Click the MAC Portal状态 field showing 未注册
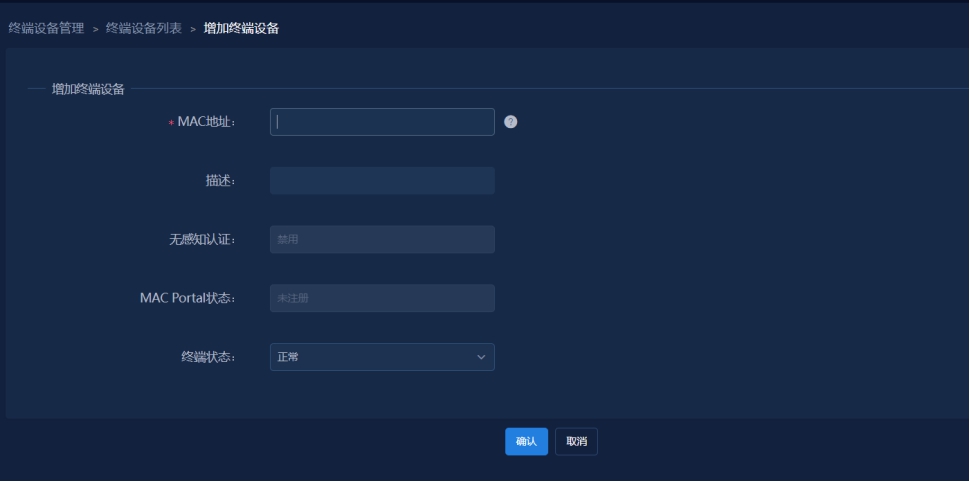This screenshot has width=970, height=482. coord(382,298)
